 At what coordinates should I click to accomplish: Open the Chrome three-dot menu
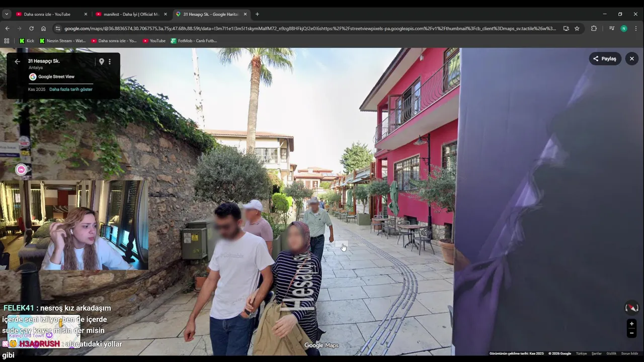click(x=636, y=29)
